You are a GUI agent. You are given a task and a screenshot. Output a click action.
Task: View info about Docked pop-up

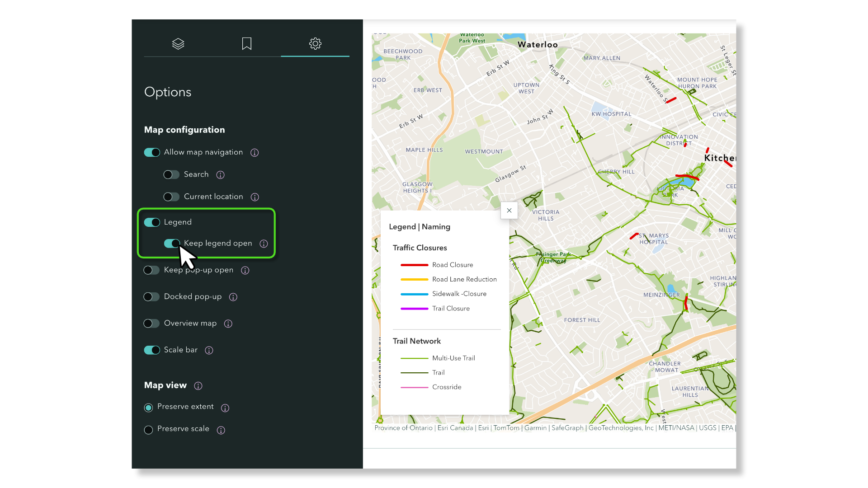click(233, 297)
